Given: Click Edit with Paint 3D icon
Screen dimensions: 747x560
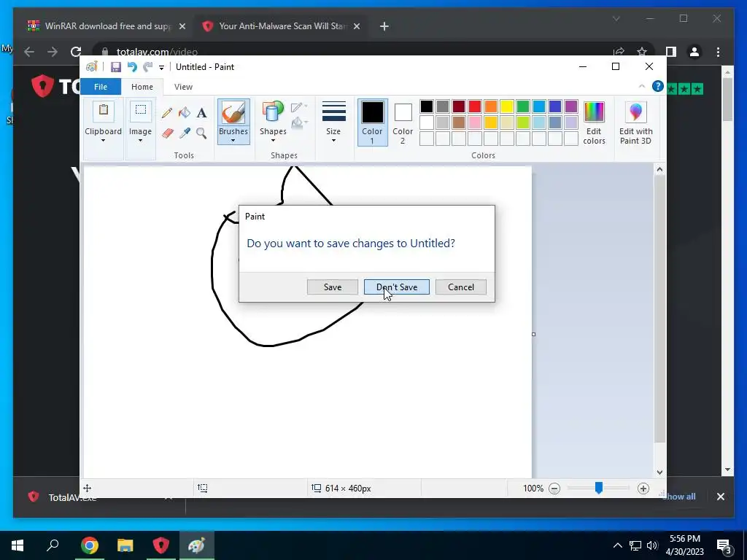Looking at the screenshot, I should point(635,113).
